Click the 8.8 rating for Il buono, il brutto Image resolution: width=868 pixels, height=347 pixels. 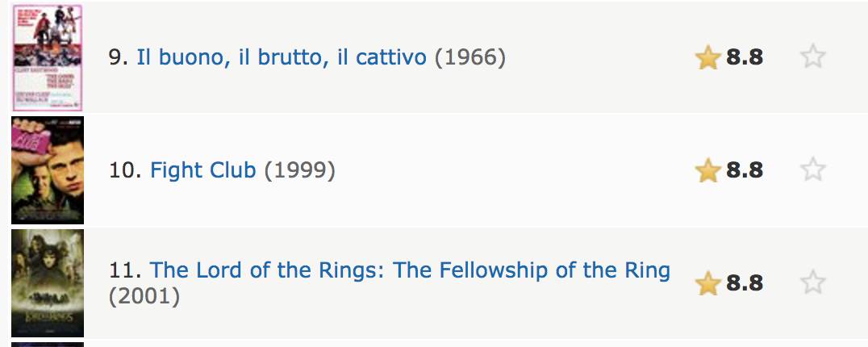(745, 57)
